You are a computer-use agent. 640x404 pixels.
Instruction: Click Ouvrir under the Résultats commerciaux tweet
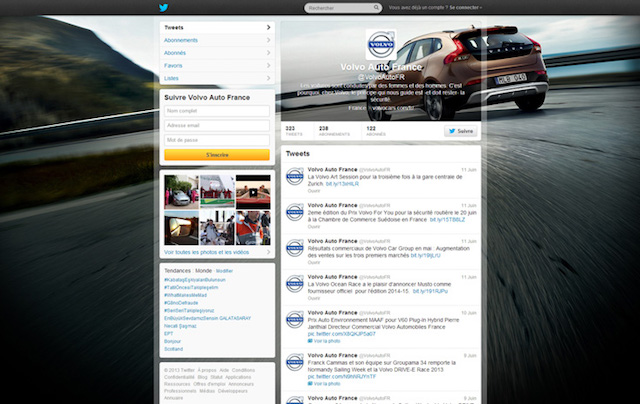click(x=314, y=262)
